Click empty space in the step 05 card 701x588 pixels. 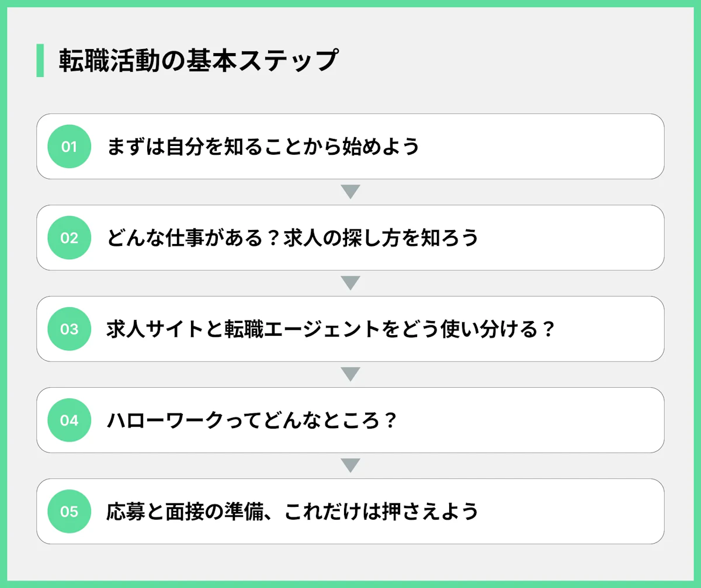point(572,512)
